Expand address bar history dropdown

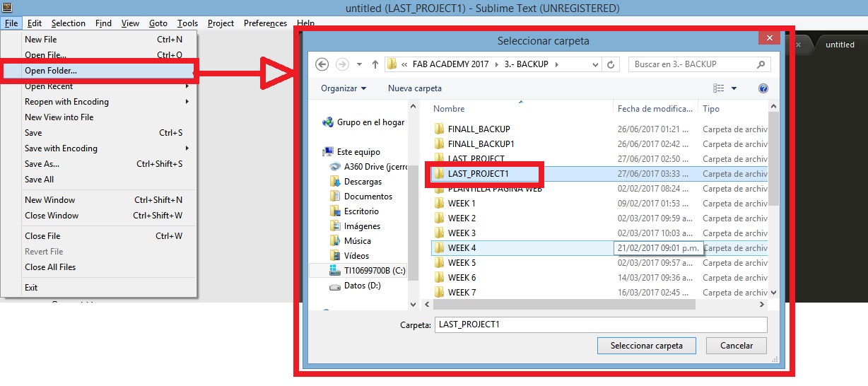[594, 64]
